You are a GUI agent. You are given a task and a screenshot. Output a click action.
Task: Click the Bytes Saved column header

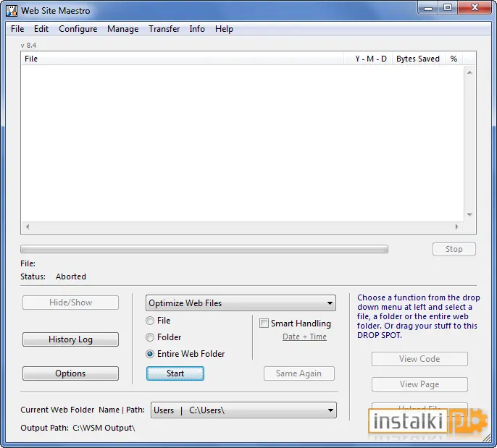pyautogui.click(x=418, y=59)
